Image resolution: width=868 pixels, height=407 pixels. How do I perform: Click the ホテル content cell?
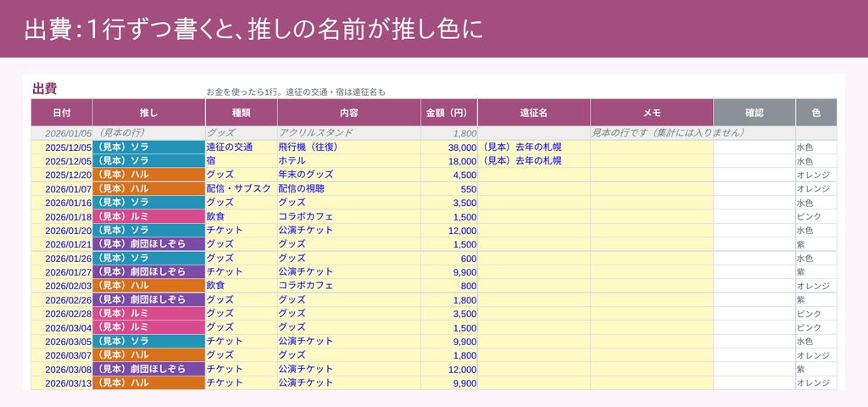pyautogui.click(x=349, y=161)
